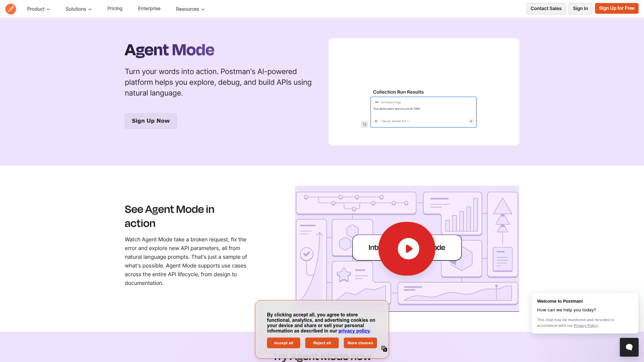
Task: Click Sign Up for Free
Action: click(x=616, y=8)
